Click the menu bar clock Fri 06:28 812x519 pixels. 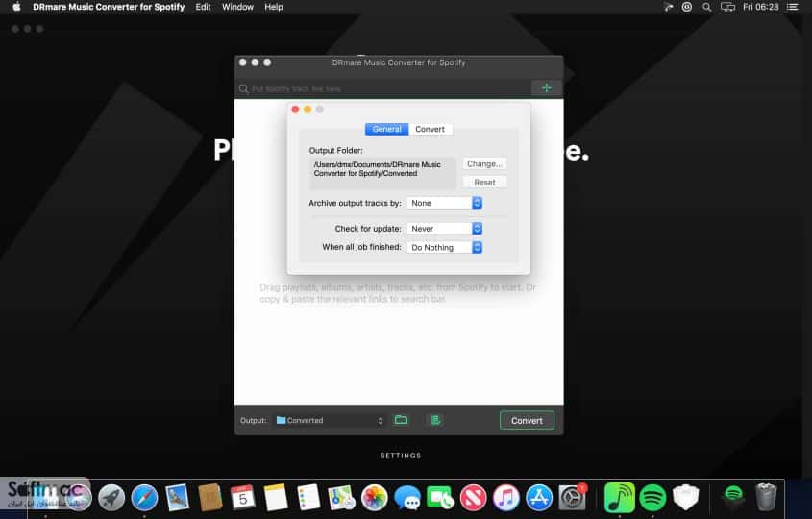[760, 7]
